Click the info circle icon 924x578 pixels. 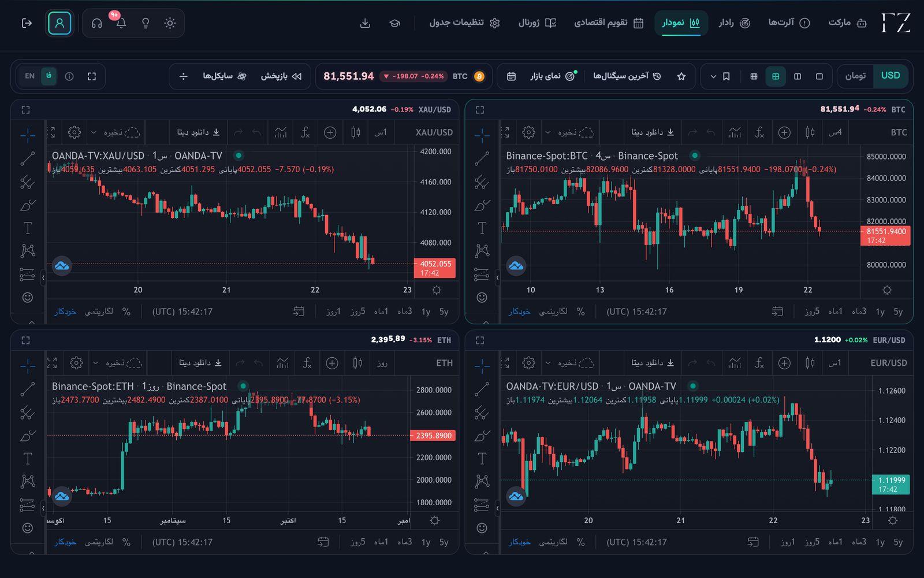tap(69, 76)
